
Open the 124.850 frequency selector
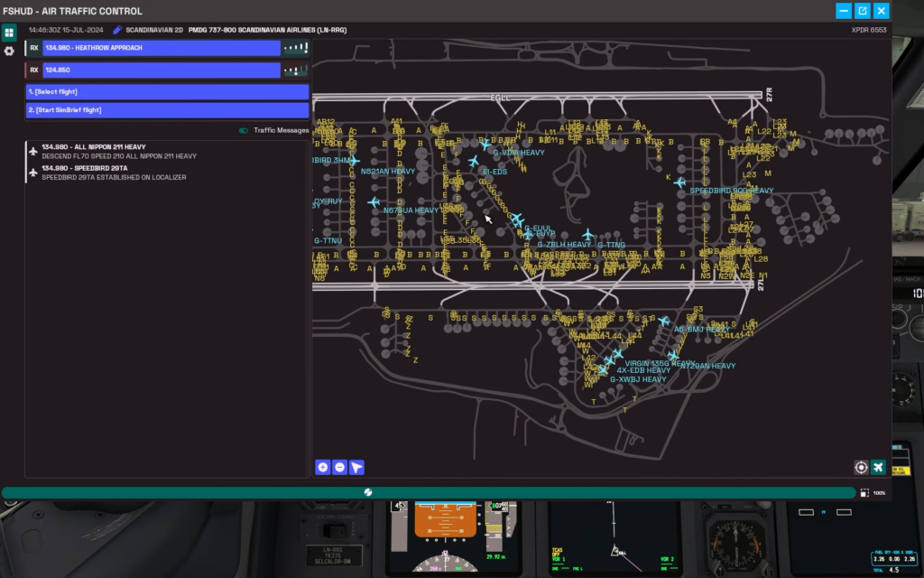[161, 70]
